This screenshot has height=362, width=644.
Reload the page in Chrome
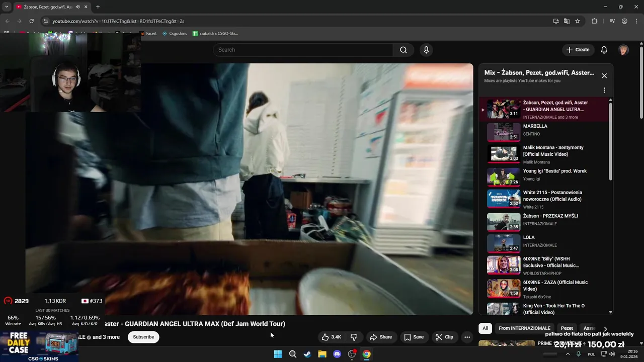(x=31, y=21)
